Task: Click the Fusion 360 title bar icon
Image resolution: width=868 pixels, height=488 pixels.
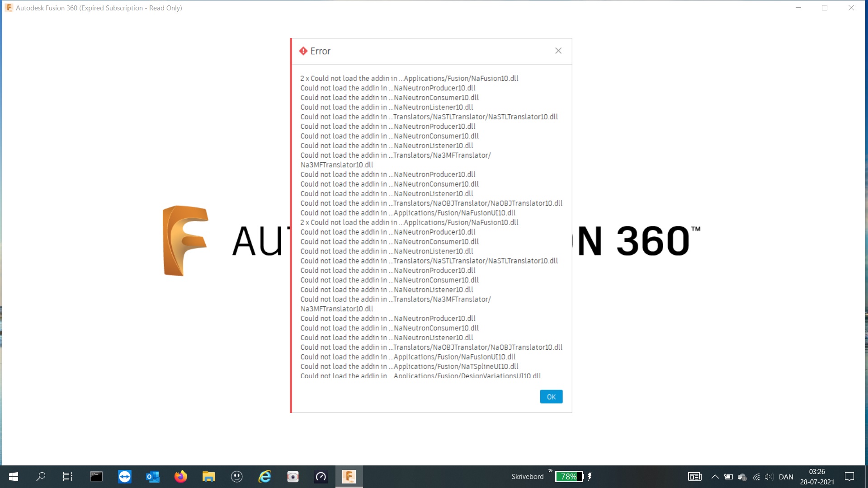Action: pos(9,8)
